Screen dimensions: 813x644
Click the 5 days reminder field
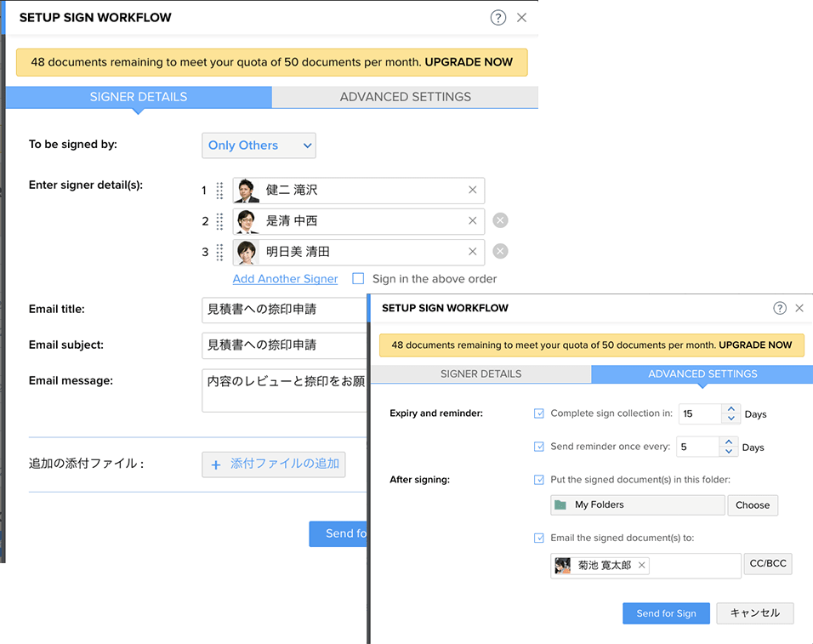tap(698, 447)
